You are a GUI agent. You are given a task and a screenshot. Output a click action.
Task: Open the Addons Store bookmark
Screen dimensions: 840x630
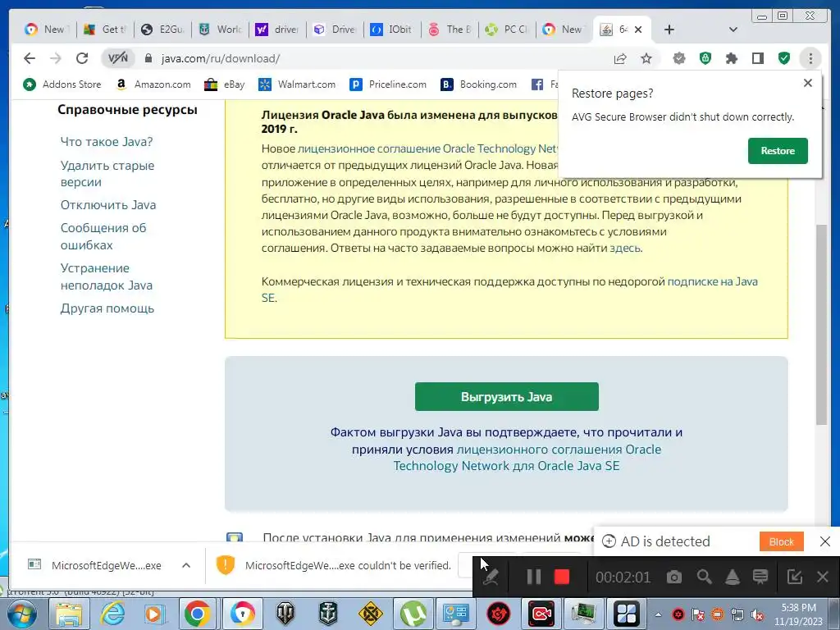(62, 84)
